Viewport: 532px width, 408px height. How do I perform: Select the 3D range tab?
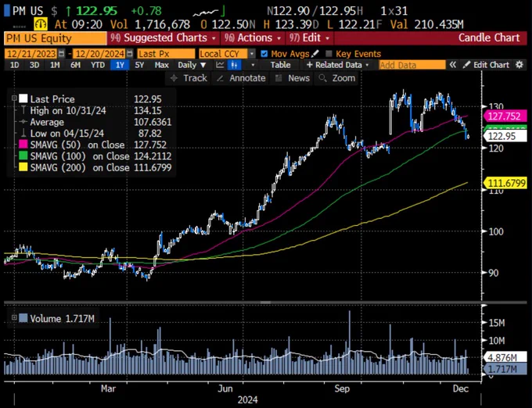coord(34,65)
